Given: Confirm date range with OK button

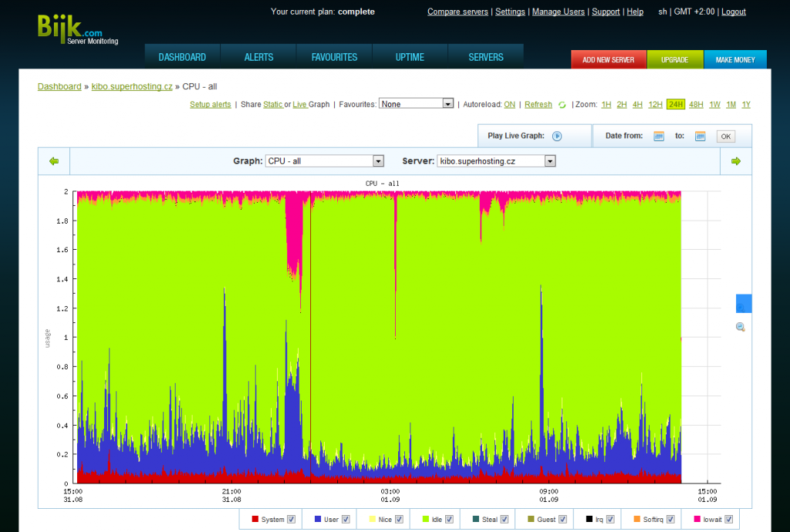Looking at the screenshot, I should 725,136.
